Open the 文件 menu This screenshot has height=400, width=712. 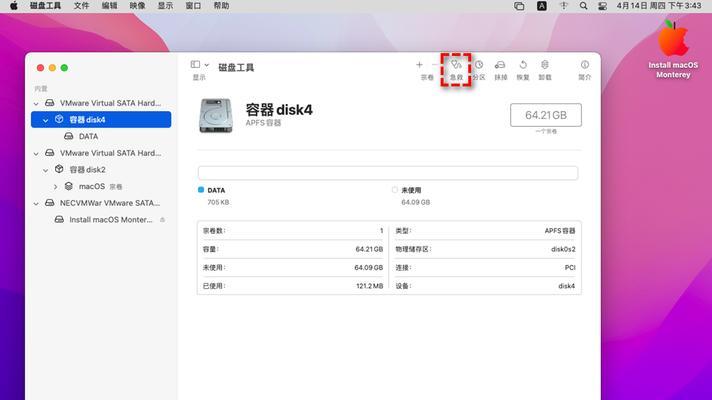tap(81, 6)
